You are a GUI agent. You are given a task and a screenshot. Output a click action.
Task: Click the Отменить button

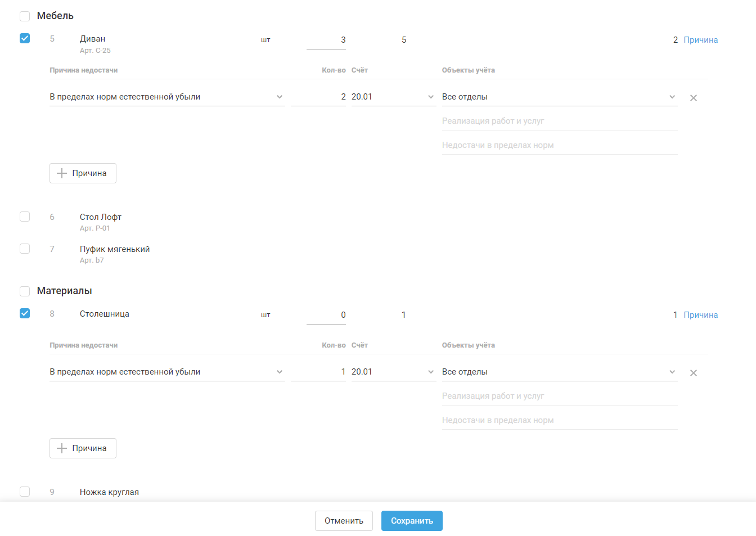344,521
